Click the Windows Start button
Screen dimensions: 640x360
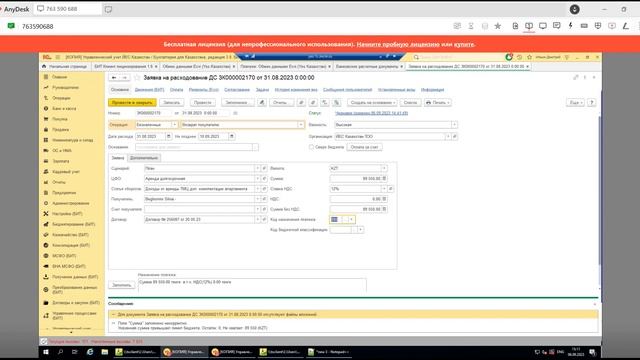click(46, 352)
